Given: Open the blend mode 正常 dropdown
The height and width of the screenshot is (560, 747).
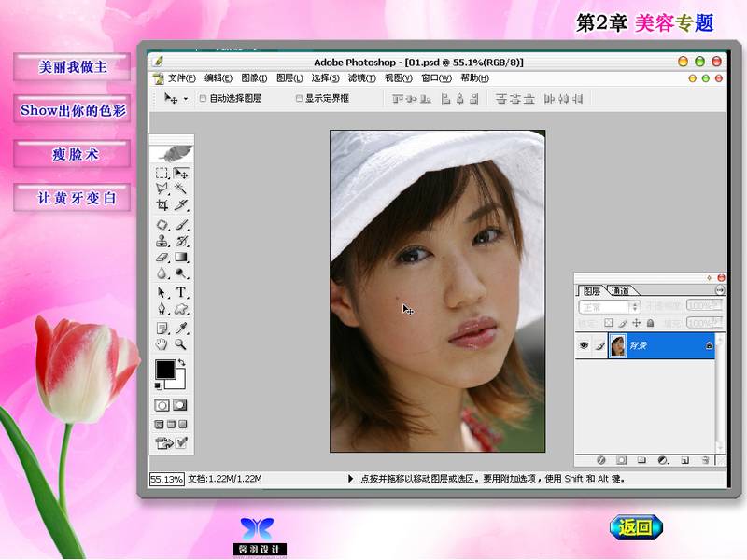Looking at the screenshot, I should tap(609, 307).
